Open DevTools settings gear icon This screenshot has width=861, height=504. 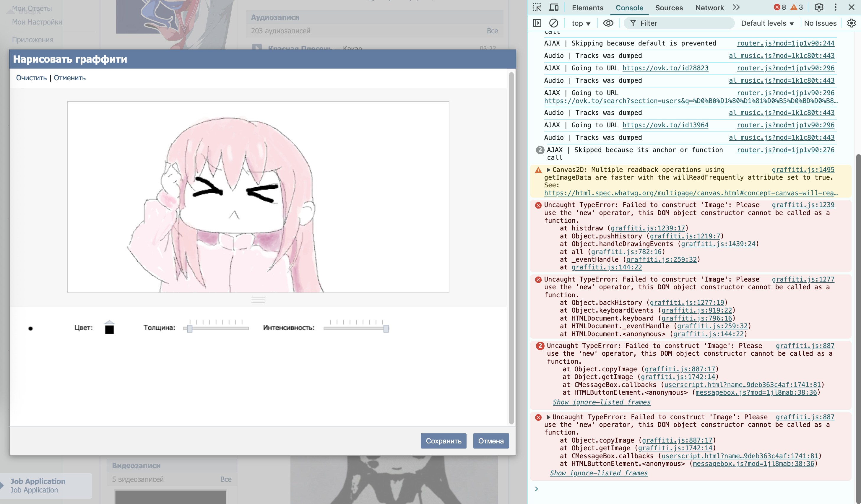click(819, 7)
